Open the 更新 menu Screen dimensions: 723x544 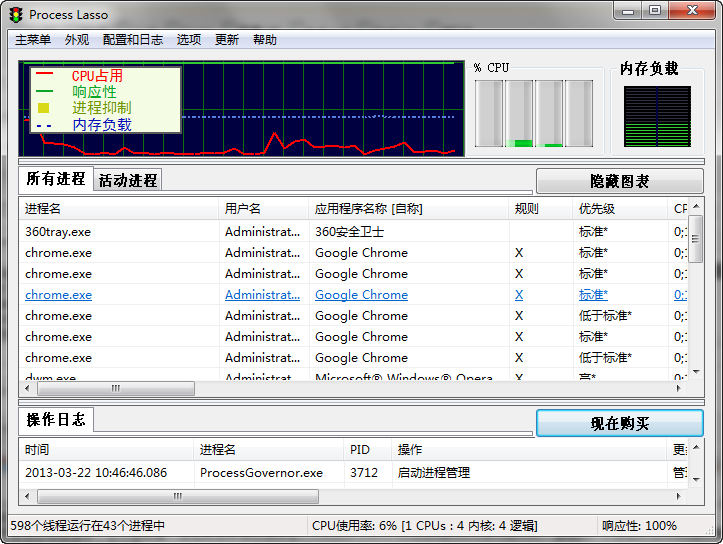tap(226, 40)
